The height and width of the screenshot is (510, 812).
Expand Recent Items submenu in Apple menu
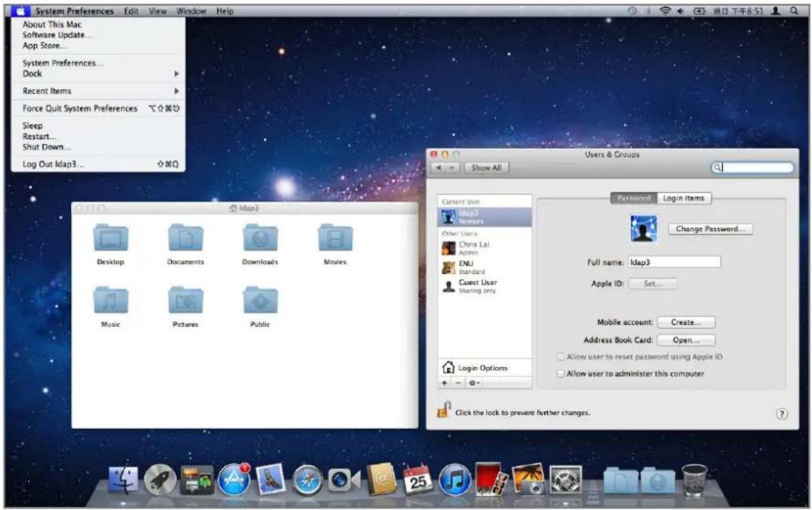tap(98, 91)
